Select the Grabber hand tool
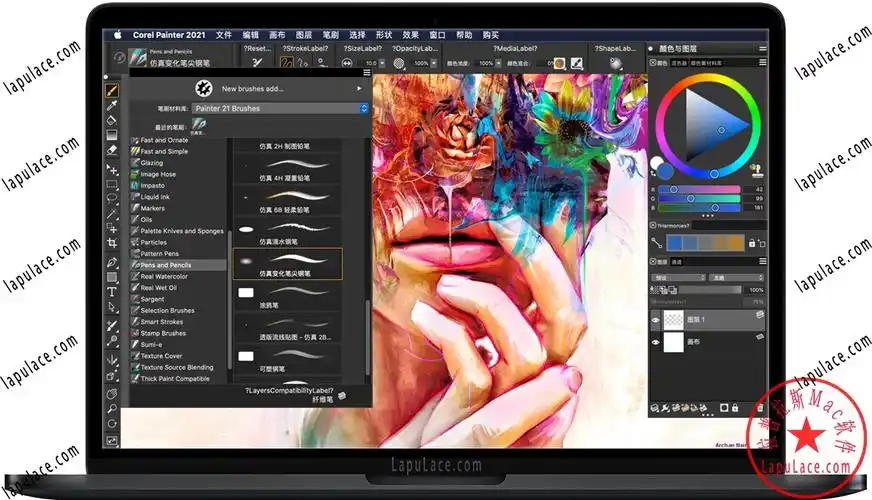872x500 pixels. pos(112,394)
